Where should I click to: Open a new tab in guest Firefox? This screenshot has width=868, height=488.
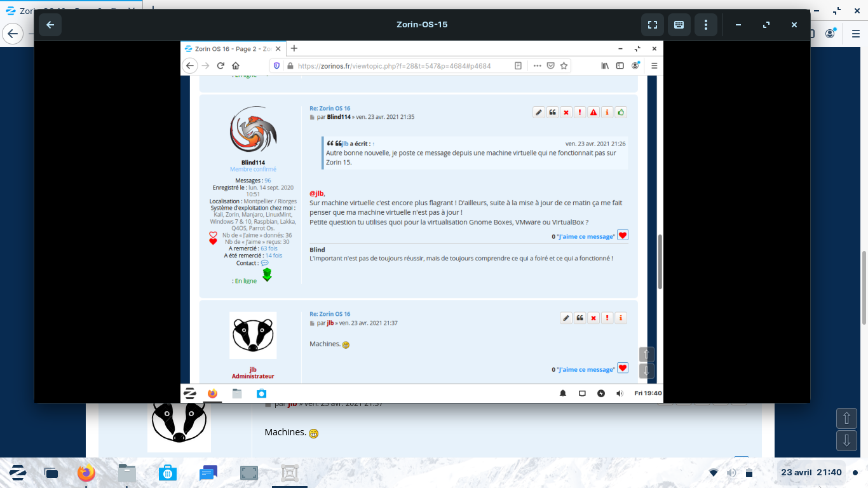tap(294, 48)
